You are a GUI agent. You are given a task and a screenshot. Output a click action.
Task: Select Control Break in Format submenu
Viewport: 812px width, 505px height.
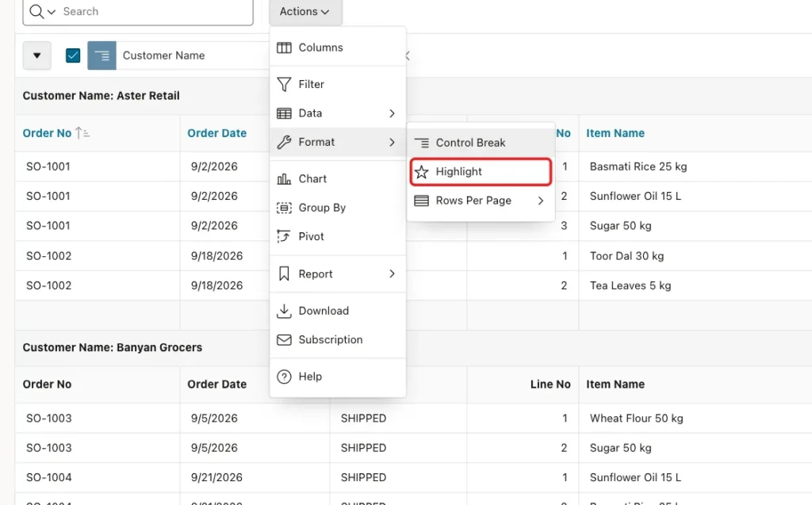point(481,143)
